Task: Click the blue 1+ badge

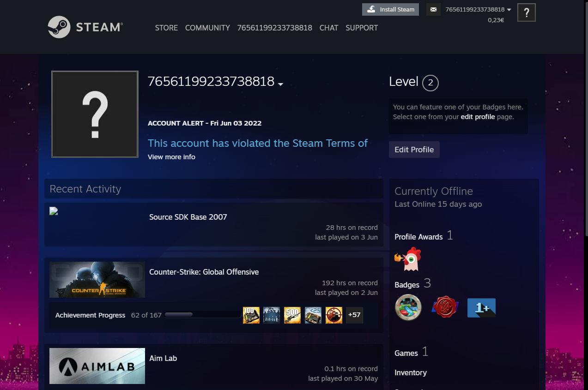Action: tap(482, 307)
